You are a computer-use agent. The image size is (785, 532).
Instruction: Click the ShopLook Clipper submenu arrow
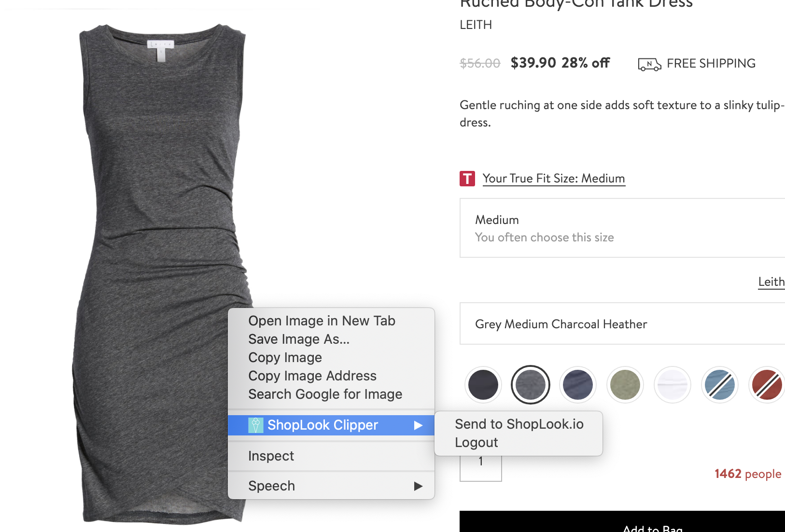click(x=418, y=425)
